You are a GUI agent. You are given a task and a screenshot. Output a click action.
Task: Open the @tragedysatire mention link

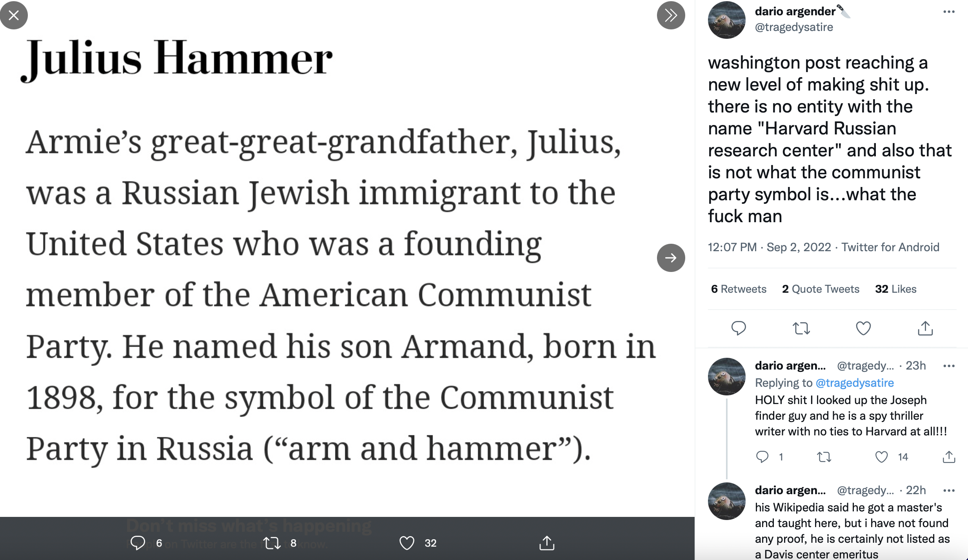tap(855, 383)
